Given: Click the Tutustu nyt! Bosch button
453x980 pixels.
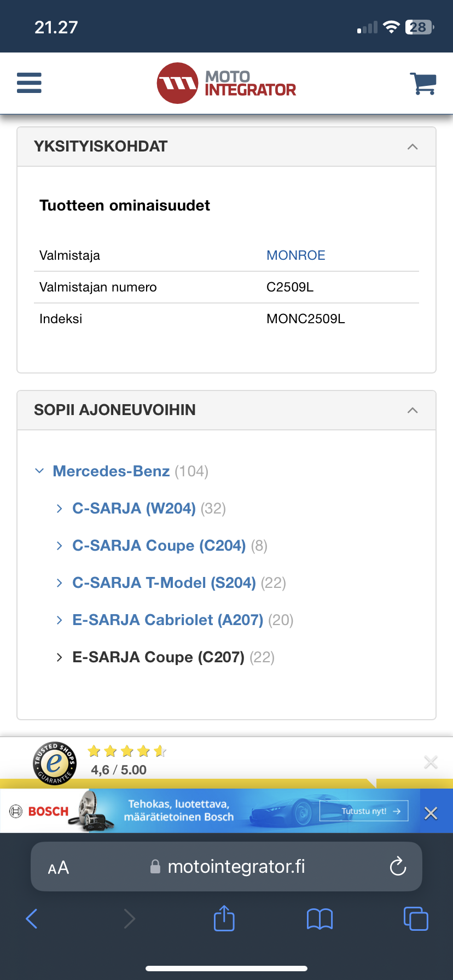Looking at the screenshot, I should tap(371, 811).
